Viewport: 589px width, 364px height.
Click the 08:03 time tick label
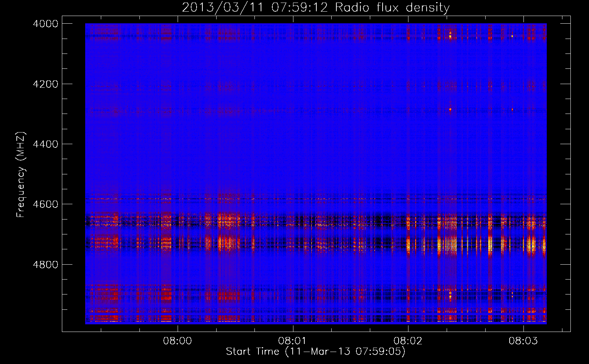coord(523,341)
